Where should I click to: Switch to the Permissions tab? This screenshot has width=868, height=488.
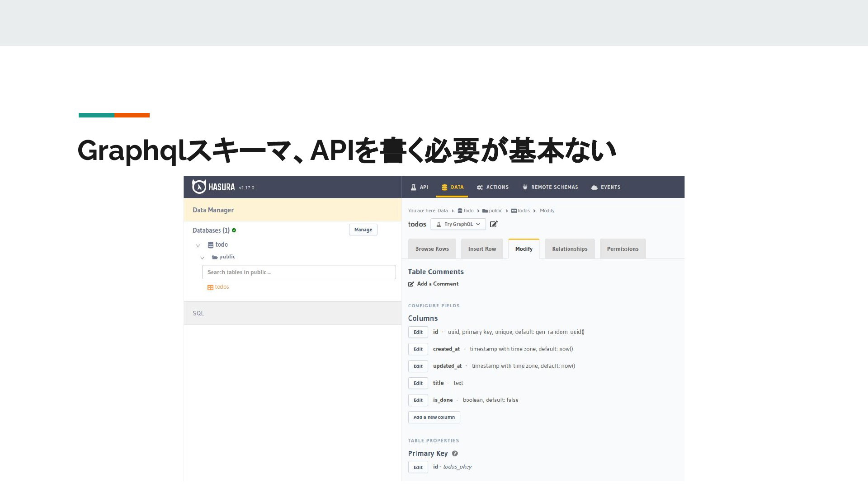coord(623,249)
